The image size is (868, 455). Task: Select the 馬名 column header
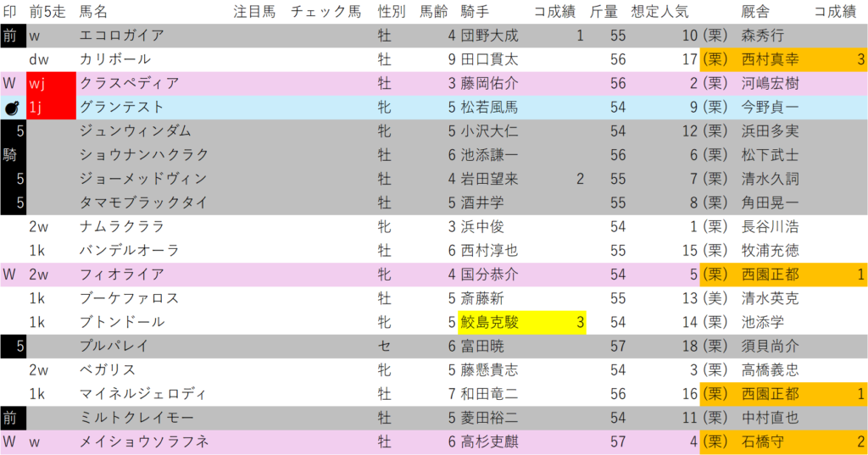tap(92, 12)
